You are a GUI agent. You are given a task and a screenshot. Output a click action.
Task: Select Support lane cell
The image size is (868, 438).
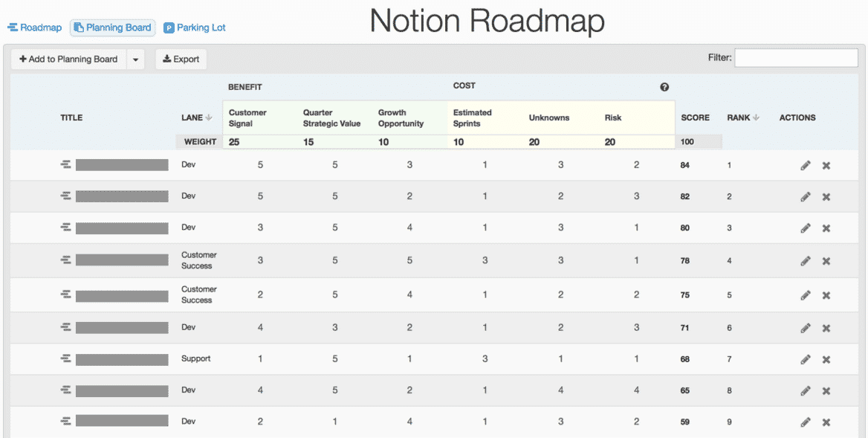tap(196, 359)
